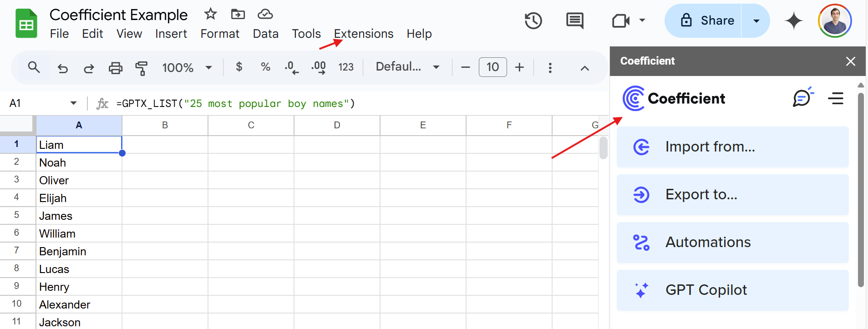Click the Print icon

tap(115, 68)
